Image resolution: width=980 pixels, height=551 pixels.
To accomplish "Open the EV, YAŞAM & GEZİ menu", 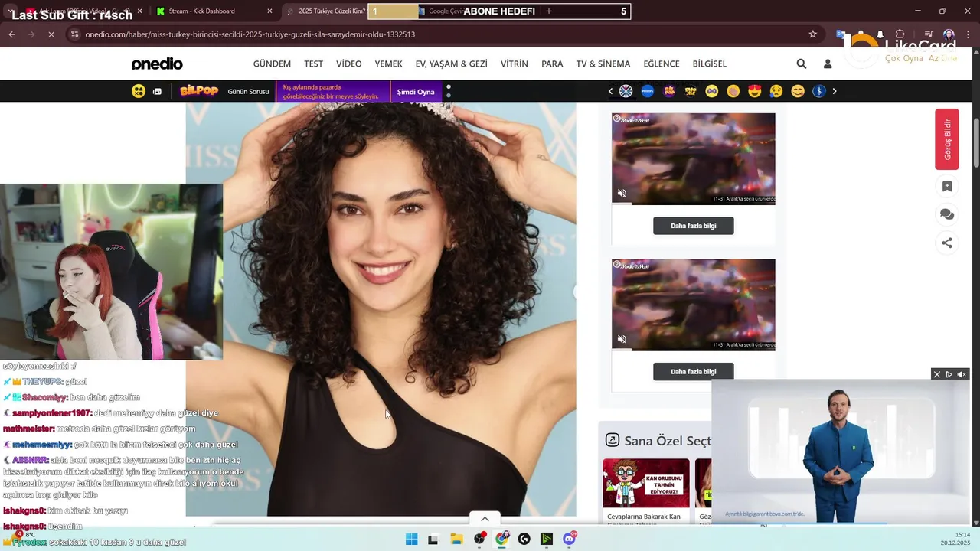I will coord(452,64).
